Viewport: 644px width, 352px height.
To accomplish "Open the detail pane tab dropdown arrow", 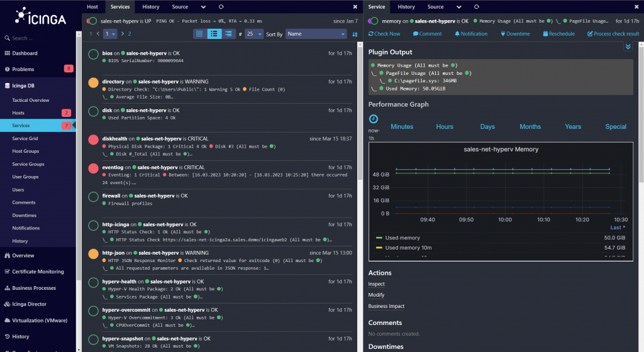I will point(458,6).
